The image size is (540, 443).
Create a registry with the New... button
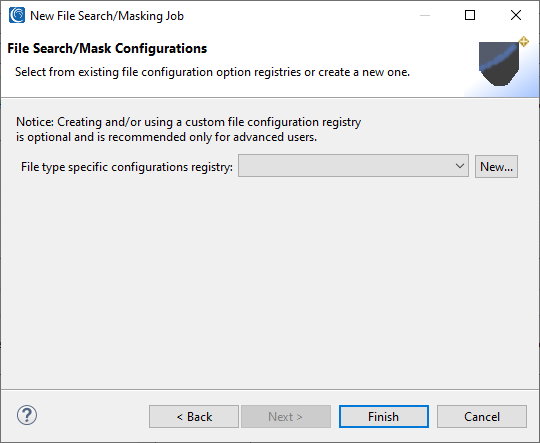pos(496,167)
